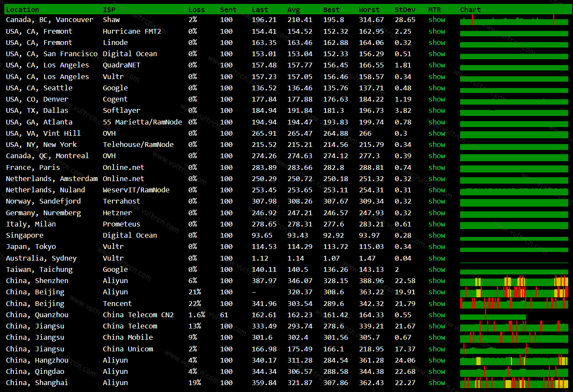Click the 22% loss value for Beijing Tencent

pyautogui.click(x=195, y=303)
